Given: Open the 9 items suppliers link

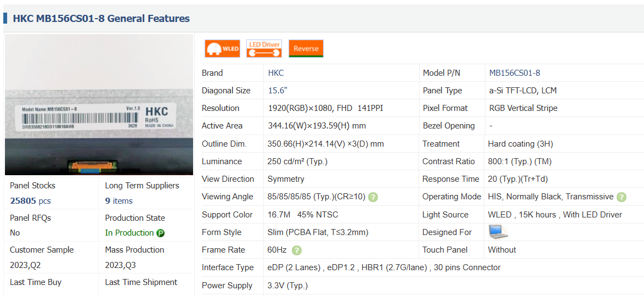Looking at the screenshot, I should [118, 201].
